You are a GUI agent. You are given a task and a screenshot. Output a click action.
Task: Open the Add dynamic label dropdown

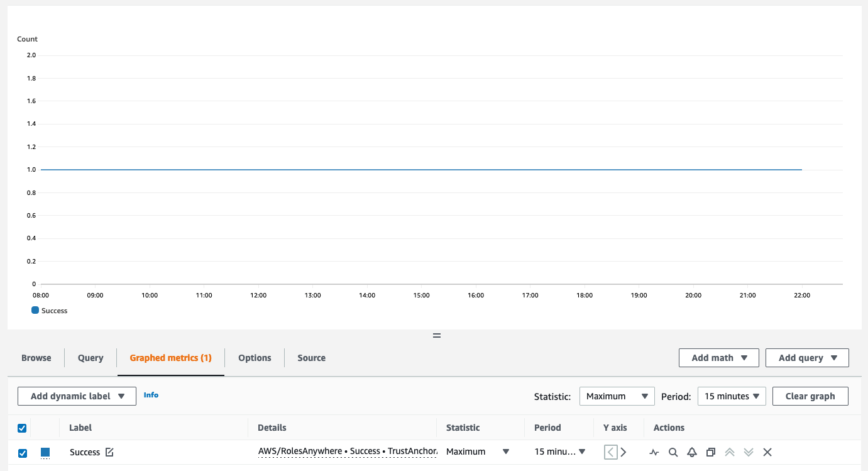[76, 396]
